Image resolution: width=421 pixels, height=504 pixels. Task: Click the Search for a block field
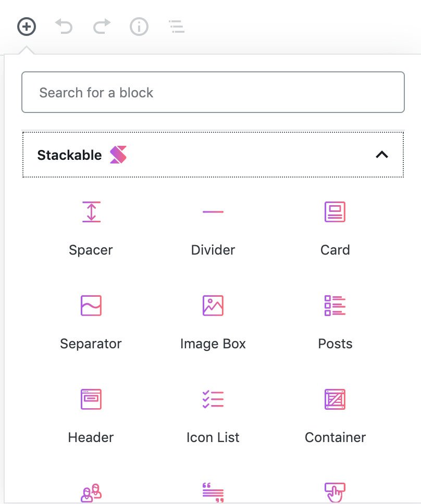tap(213, 92)
